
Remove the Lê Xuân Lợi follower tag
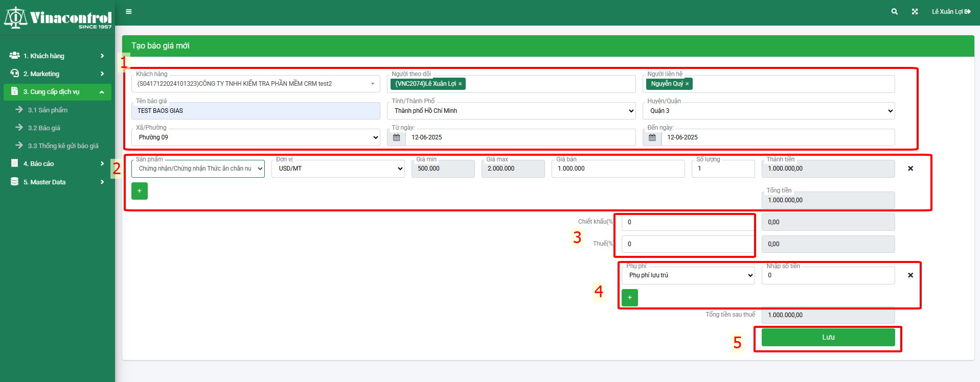(460, 84)
